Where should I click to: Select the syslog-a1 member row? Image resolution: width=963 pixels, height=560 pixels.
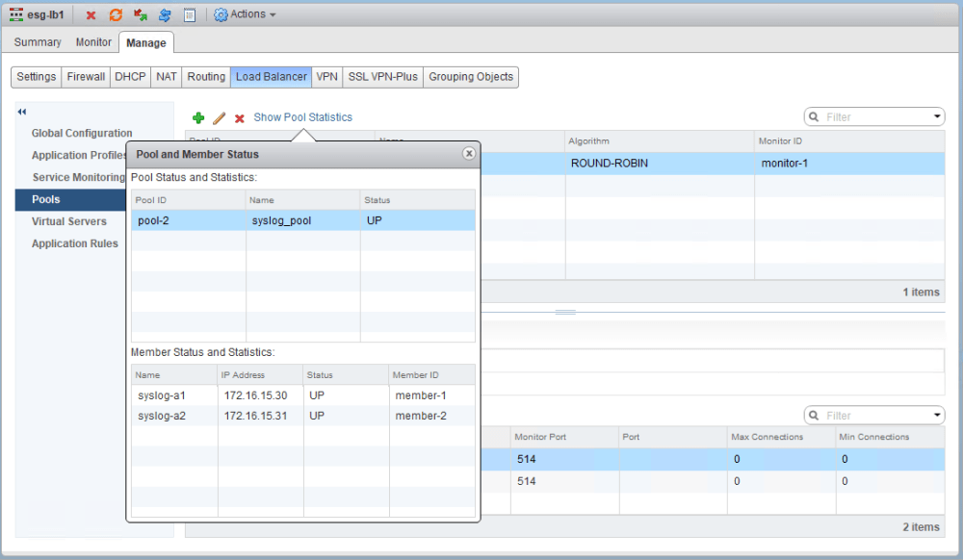coord(302,395)
